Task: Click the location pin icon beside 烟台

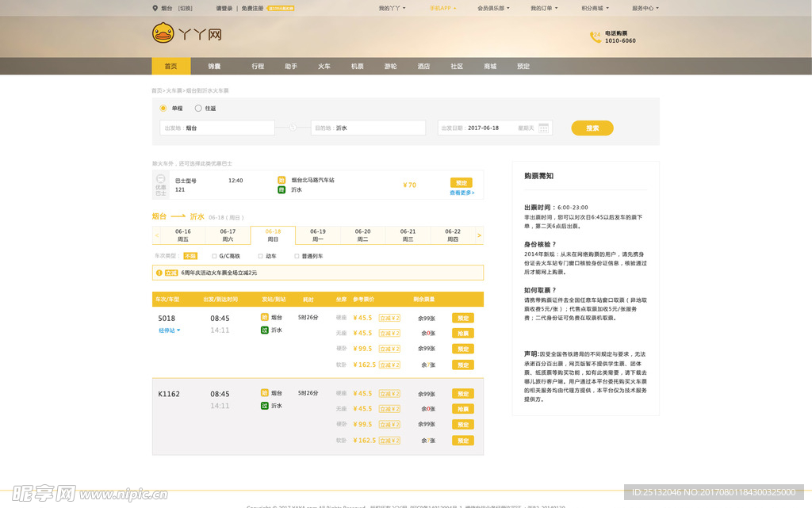Action: point(155,8)
